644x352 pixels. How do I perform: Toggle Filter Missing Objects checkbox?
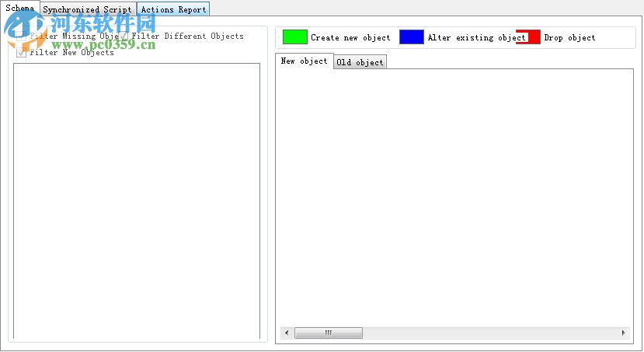(21, 37)
